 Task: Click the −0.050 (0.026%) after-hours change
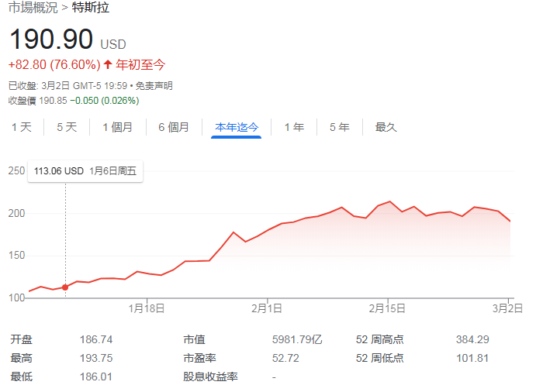(x=105, y=101)
